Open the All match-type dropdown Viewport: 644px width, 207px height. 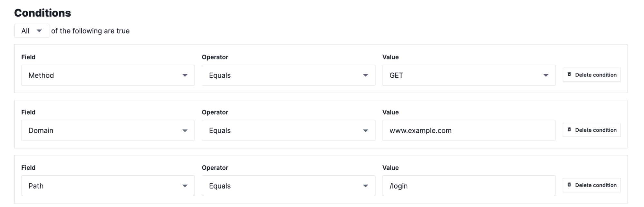32,31
